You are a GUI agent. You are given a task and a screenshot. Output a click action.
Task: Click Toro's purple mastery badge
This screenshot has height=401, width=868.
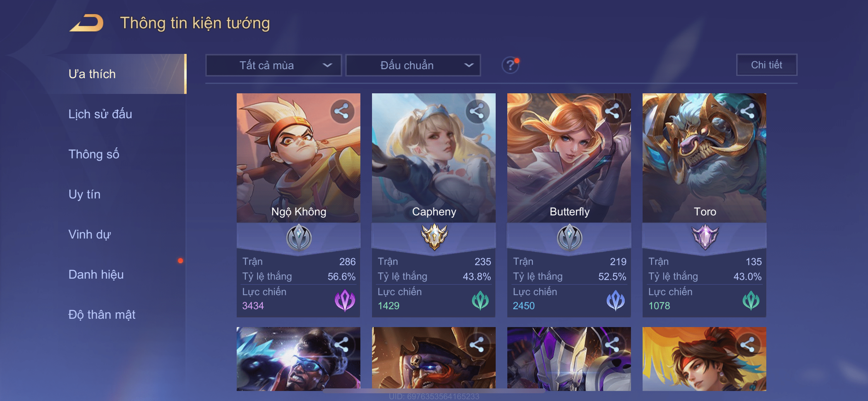(x=705, y=237)
